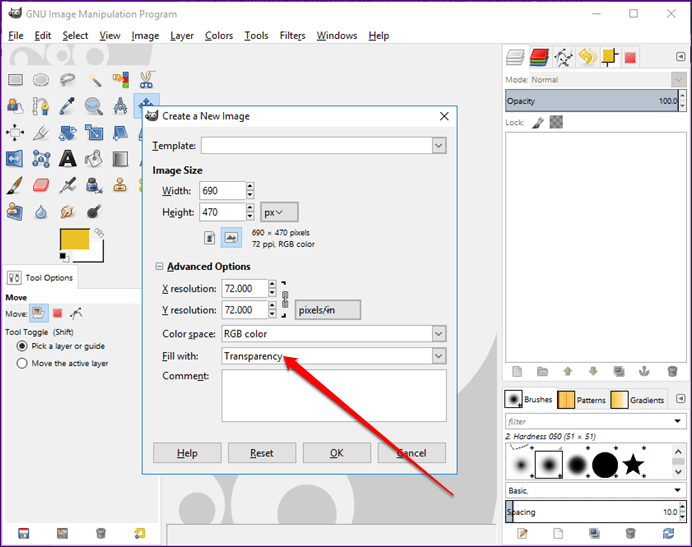Select the Ink tool
692x547 pixels.
click(94, 185)
